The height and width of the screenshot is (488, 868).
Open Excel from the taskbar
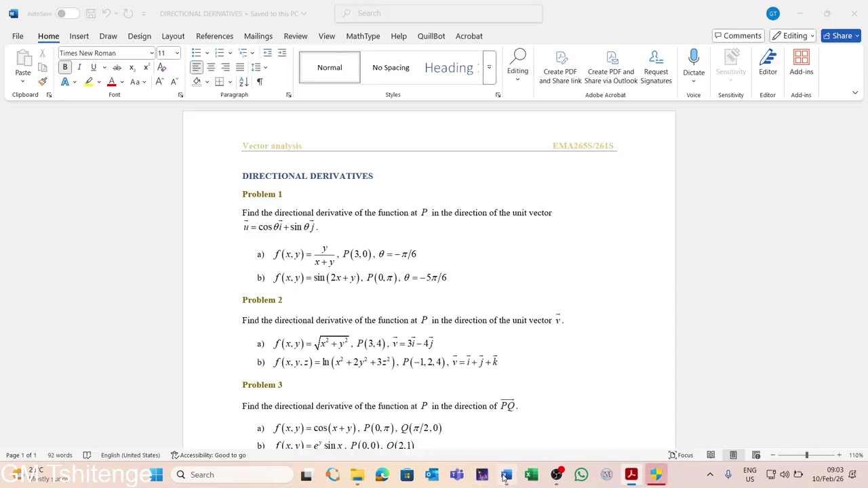[x=532, y=475]
